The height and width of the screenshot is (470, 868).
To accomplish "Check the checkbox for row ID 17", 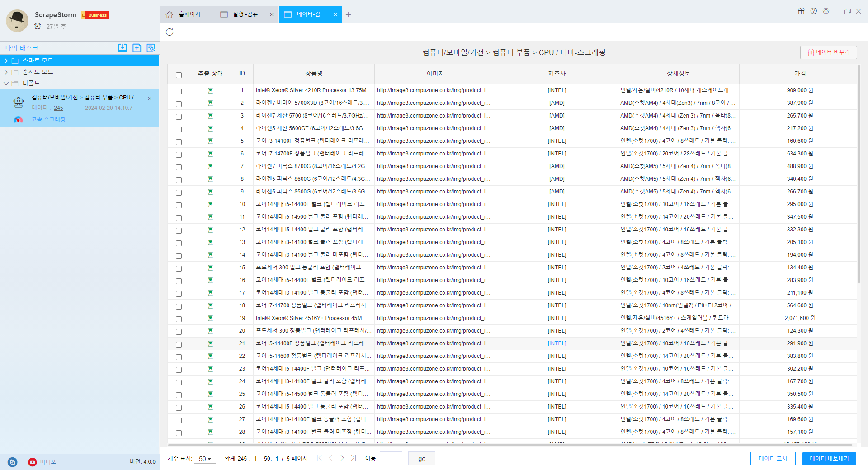I will [179, 294].
